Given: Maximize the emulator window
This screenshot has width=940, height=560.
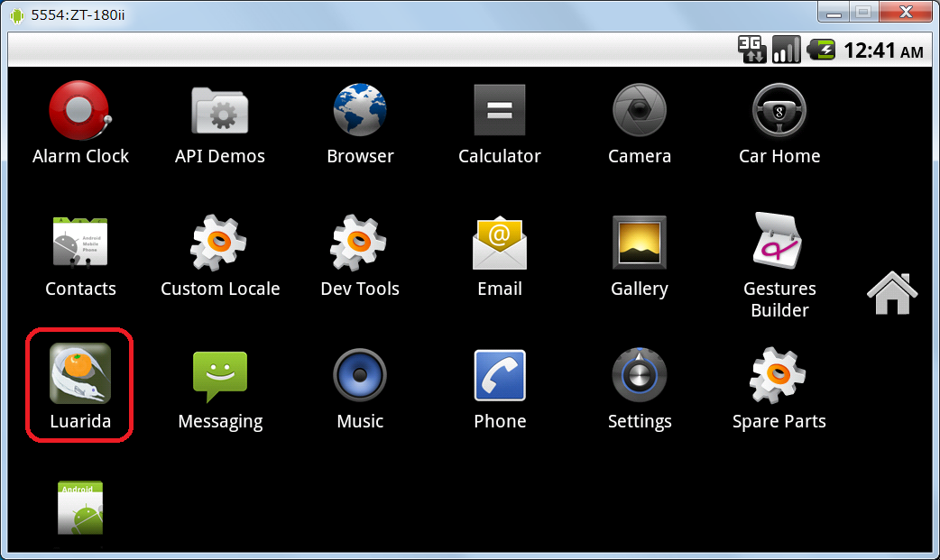Looking at the screenshot, I should pos(863,12).
